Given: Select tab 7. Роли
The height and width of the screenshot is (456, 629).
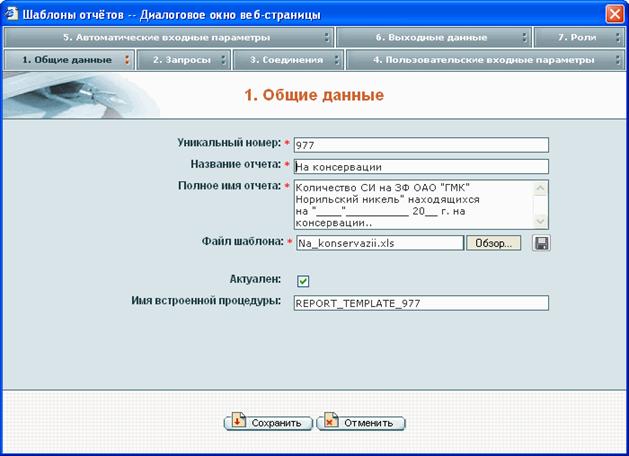Looking at the screenshot, I should pyautogui.click(x=579, y=37).
